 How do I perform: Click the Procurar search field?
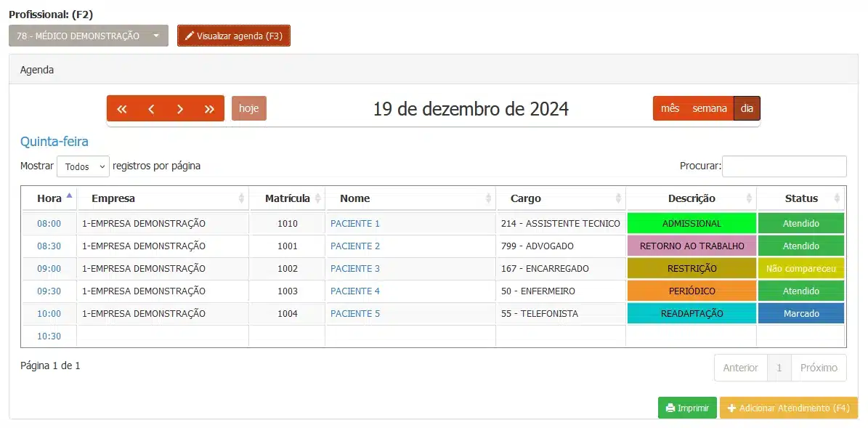pyautogui.click(x=784, y=166)
